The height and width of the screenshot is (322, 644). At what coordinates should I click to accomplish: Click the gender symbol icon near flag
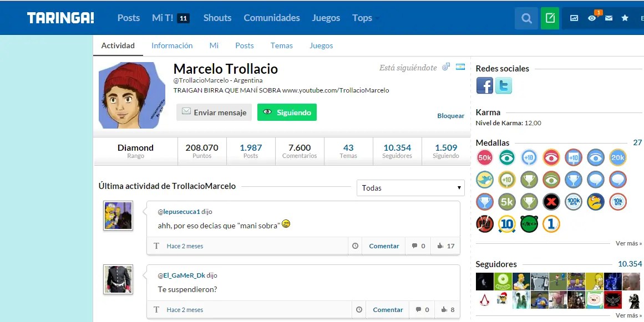point(446,67)
